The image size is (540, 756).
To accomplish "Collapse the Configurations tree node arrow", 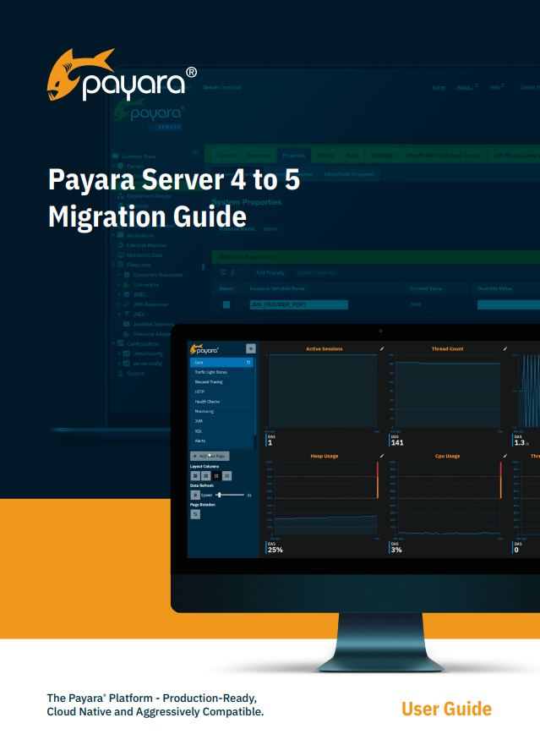I will click(x=114, y=343).
